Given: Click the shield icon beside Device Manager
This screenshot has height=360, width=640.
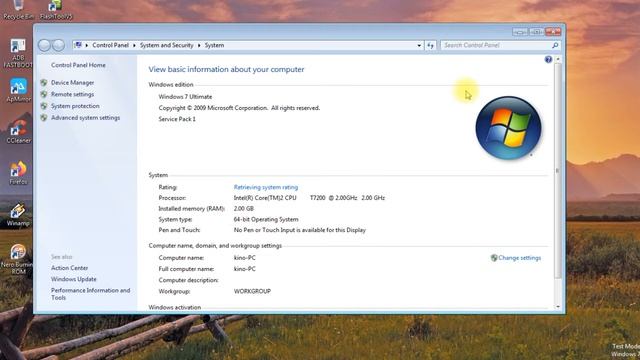Looking at the screenshot, I should [44, 82].
